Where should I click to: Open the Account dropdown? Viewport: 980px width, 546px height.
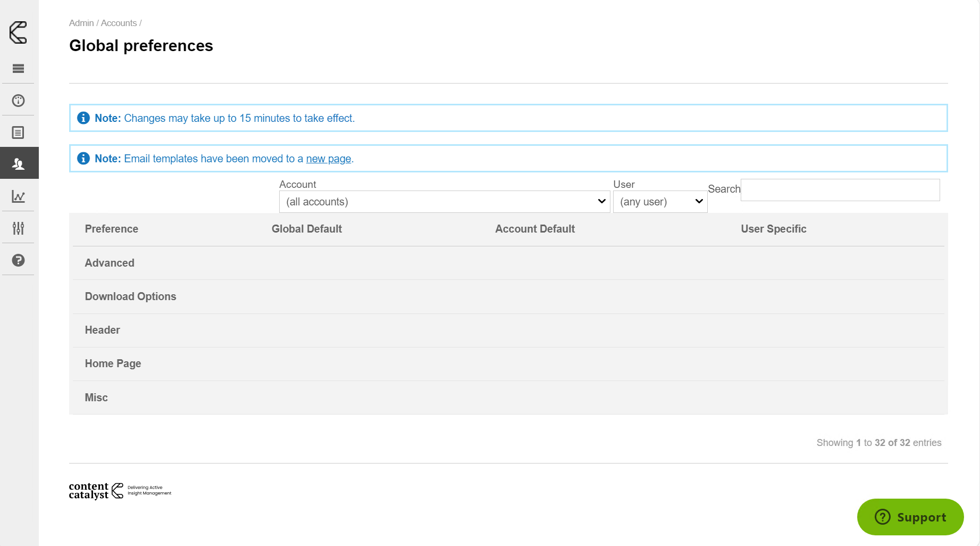pyautogui.click(x=444, y=202)
